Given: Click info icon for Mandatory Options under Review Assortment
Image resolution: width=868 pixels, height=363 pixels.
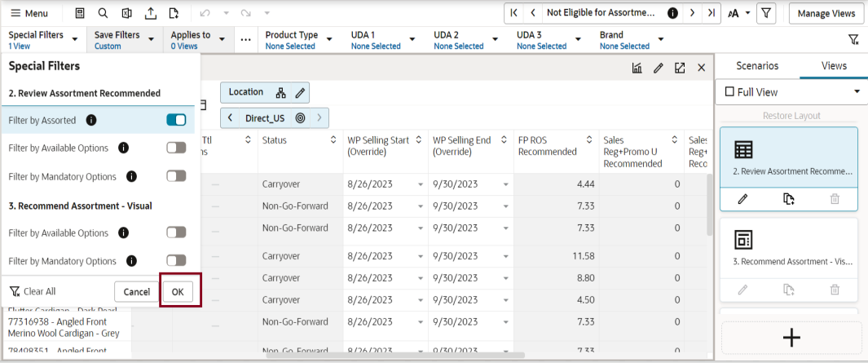Looking at the screenshot, I should pyautogui.click(x=131, y=176).
